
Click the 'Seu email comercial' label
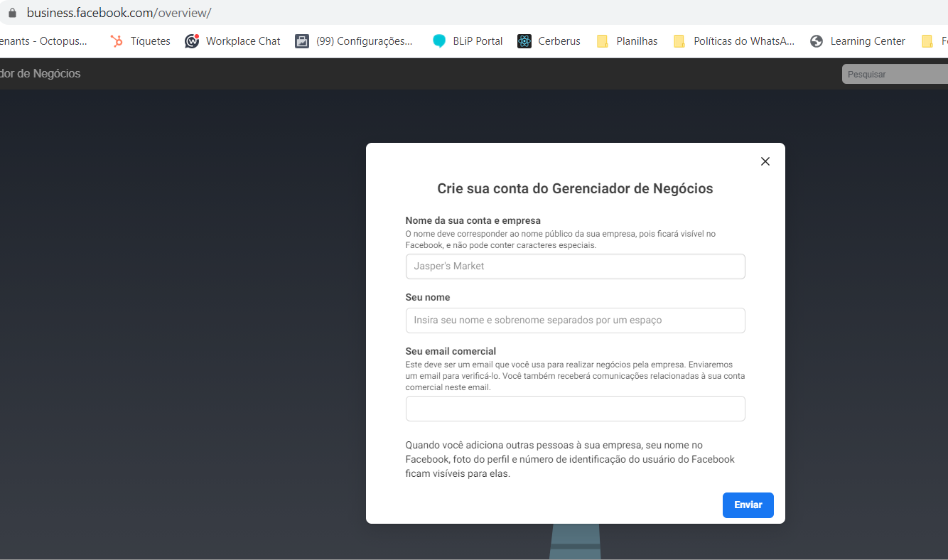point(451,351)
